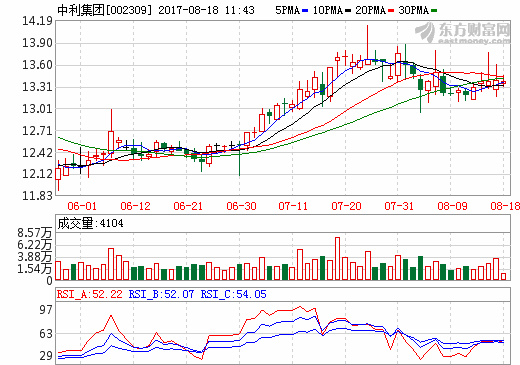Click the red 20PMA legend color marker

coord(391,11)
